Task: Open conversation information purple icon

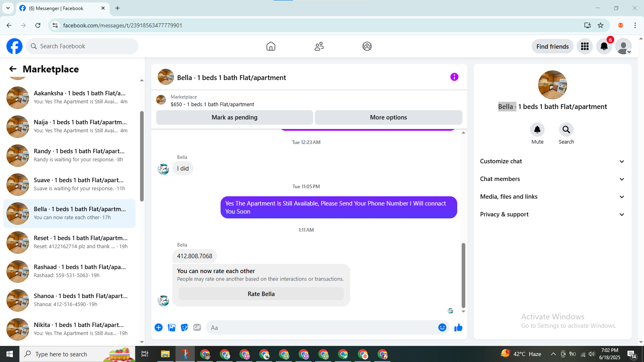Action: 454,77
